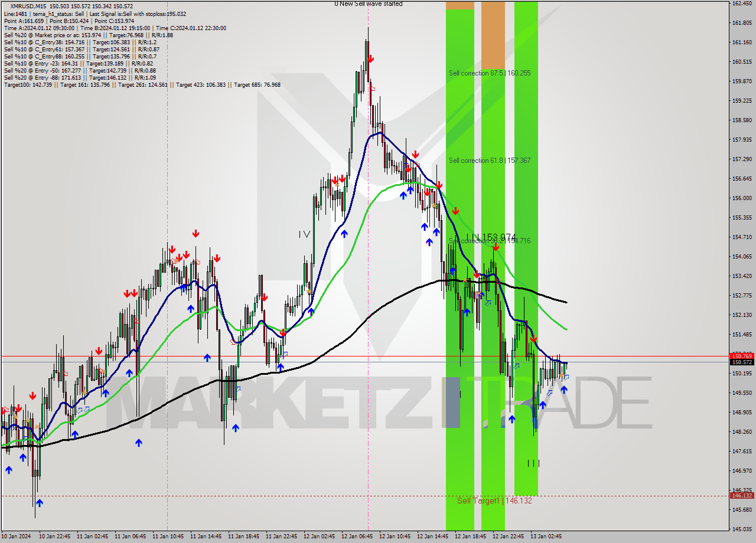This screenshot has height=543, width=756.
Task: Click the '10 Jan 2024' time axis label
Action: click(x=15, y=537)
